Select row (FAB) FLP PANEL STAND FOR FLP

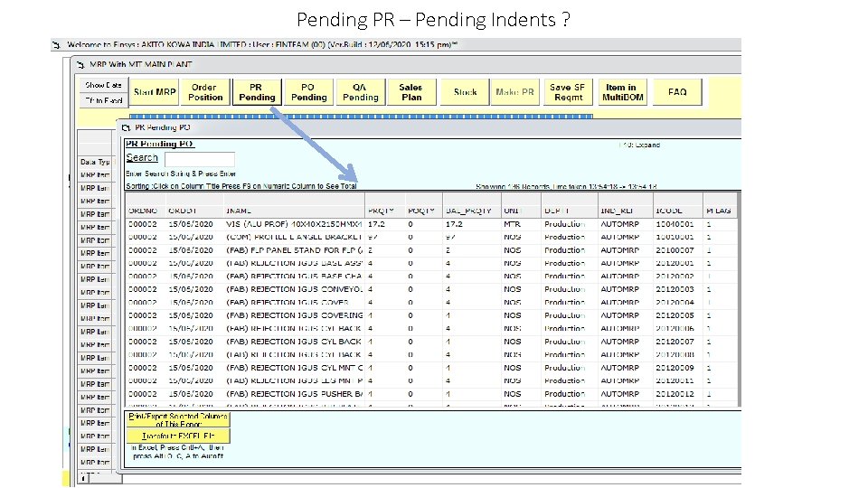[432, 250]
